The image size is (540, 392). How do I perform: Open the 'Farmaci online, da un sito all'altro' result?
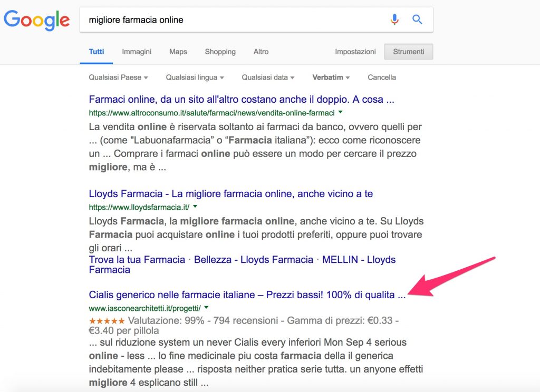242,100
